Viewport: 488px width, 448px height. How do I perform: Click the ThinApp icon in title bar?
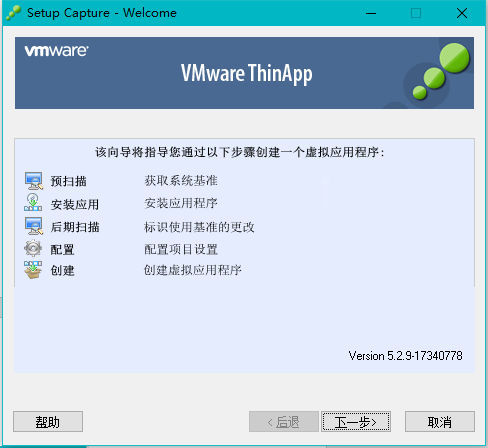tap(13, 13)
